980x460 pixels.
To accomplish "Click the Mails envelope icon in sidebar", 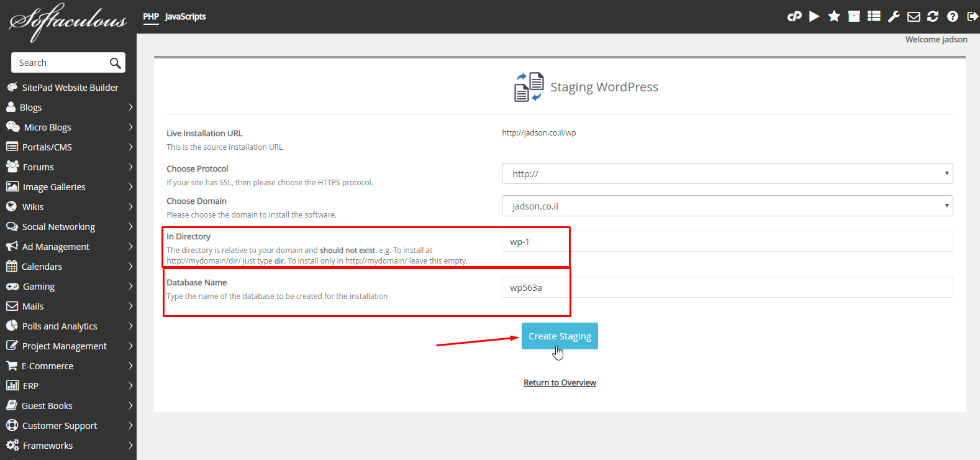I will [x=12, y=306].
